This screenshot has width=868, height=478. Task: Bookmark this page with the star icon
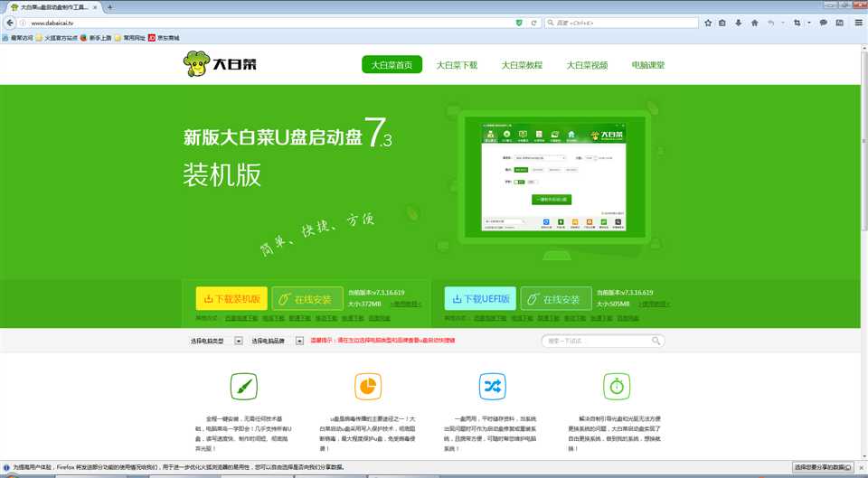(708, 23)
